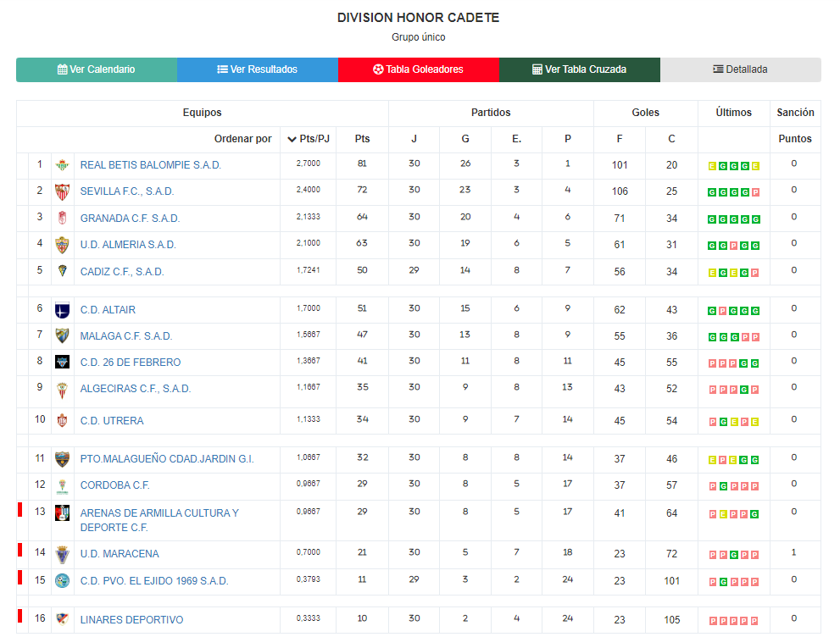Screen dimensions: 840x637
Task: Click the first result badge in the Real Betis row
Action: (x=712, y=166)
